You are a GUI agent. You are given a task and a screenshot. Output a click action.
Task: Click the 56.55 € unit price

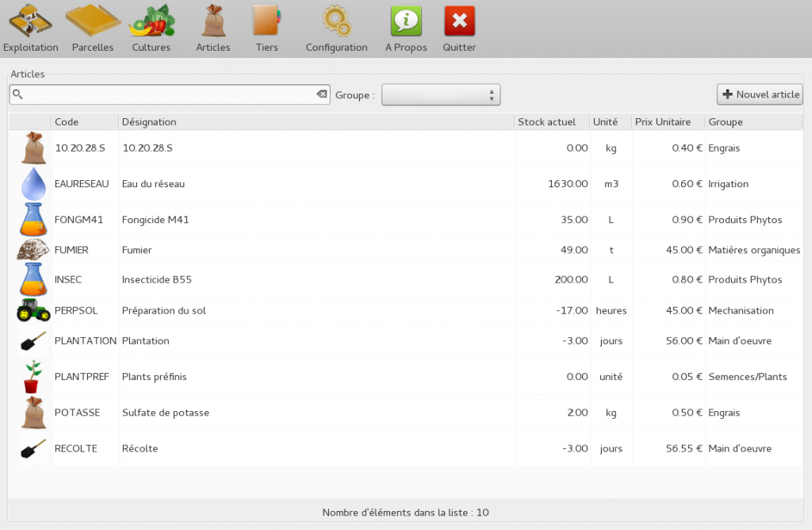click(x=684, y=448)
